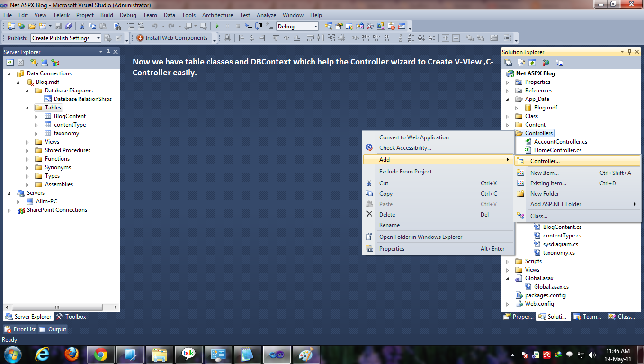Open the Debug configuration dropdown

[x=316, y=27]
